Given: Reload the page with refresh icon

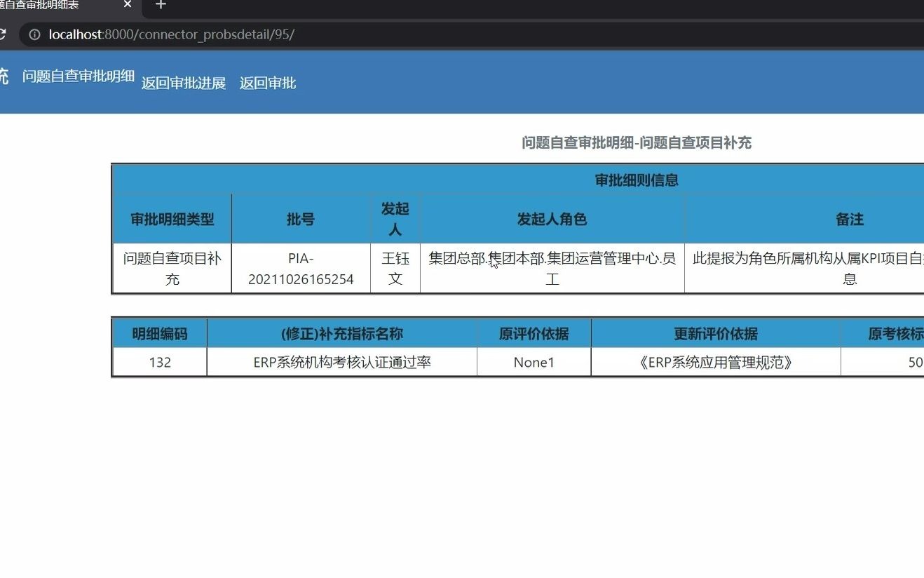Looking at the screenshot, I should (2, 34).
